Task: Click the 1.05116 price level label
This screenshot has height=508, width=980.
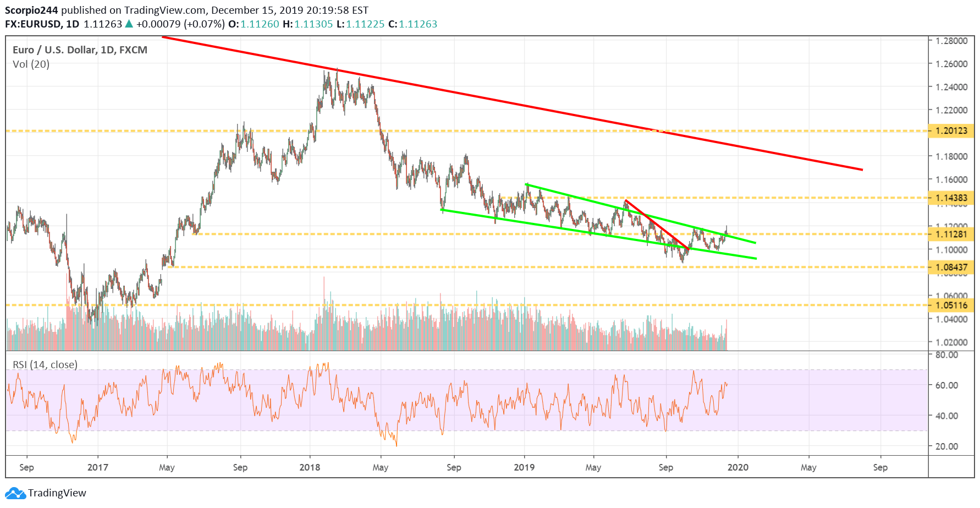Action: [x=951, y=305]
